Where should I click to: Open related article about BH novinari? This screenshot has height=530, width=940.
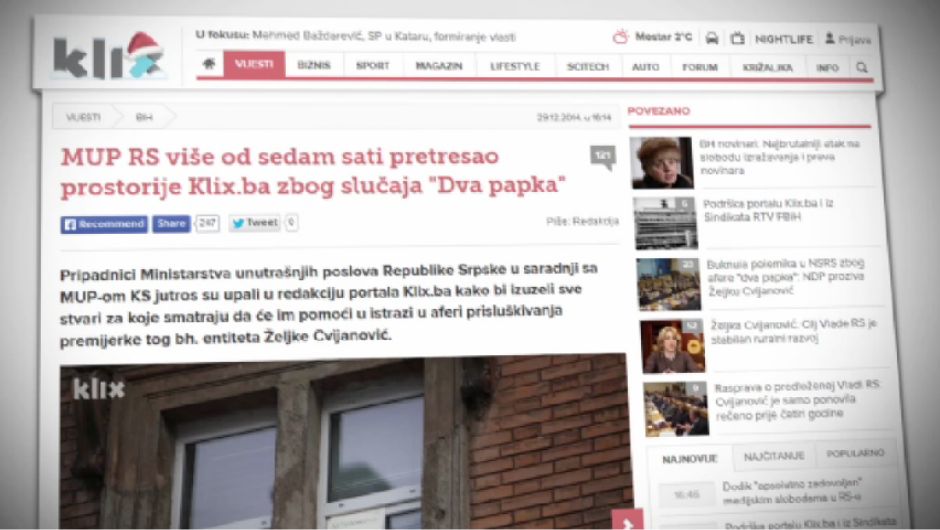coord(779,157)
